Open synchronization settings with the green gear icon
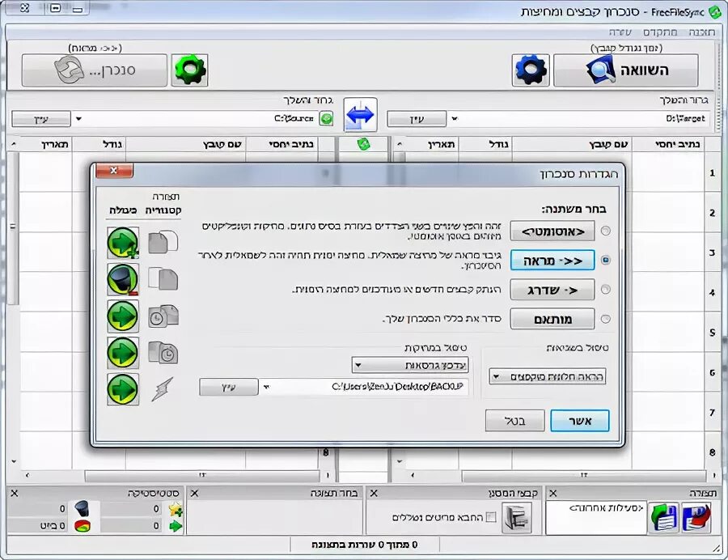Screen dimensions: 728x560 tap(189, 70)
